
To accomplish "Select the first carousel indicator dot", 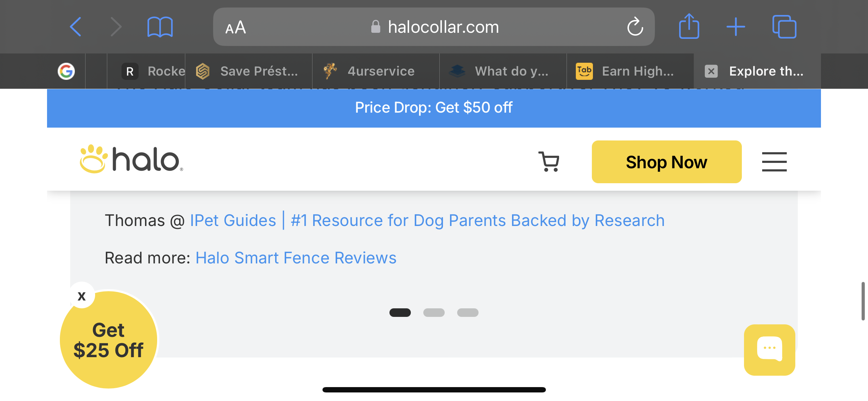I will click(x=400, y=313).
